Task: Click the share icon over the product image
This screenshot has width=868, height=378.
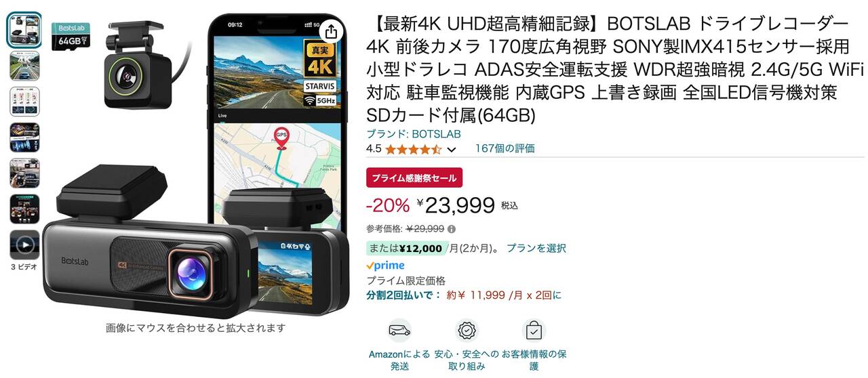Action: [331, 32]
